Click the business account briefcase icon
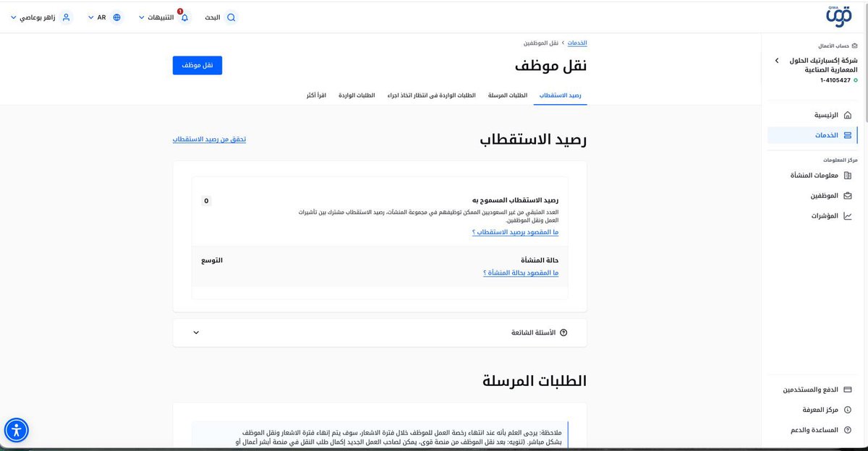 tap(854, 45)
